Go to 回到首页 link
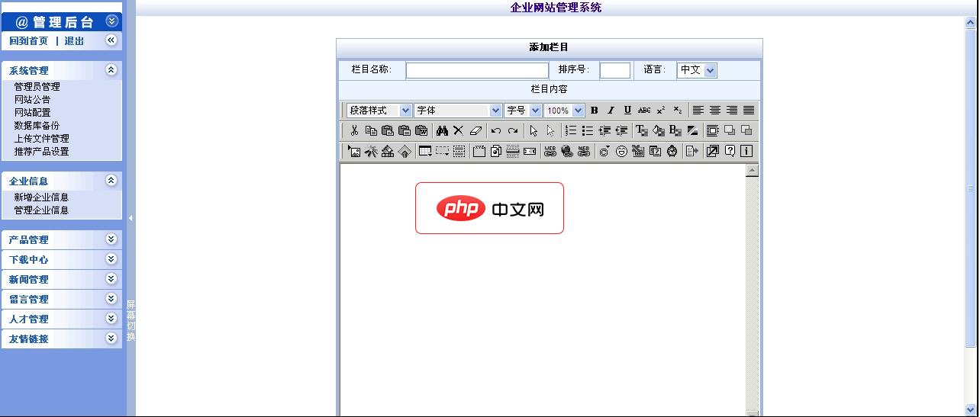The width and height of the screenshot is (980, 417). [x=28, y=41]
